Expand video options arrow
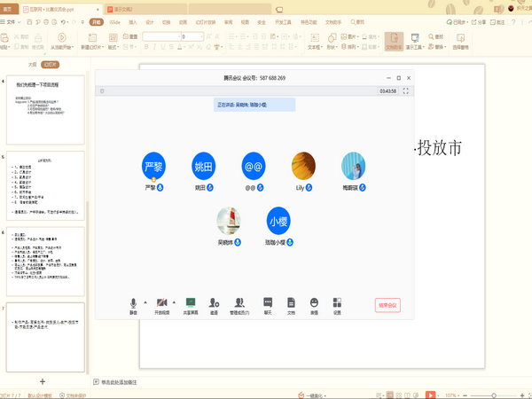The height and width of the screenshot is (399, 532). coord(174,302)
